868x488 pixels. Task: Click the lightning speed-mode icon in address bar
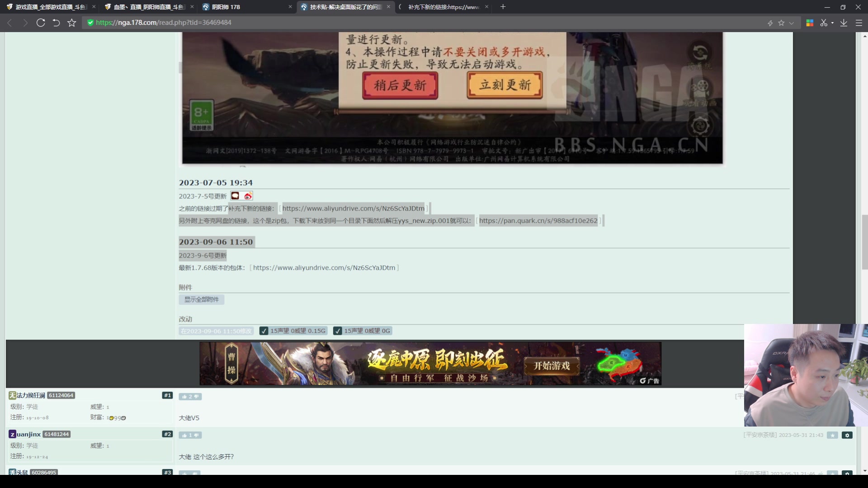coord(770,23)
